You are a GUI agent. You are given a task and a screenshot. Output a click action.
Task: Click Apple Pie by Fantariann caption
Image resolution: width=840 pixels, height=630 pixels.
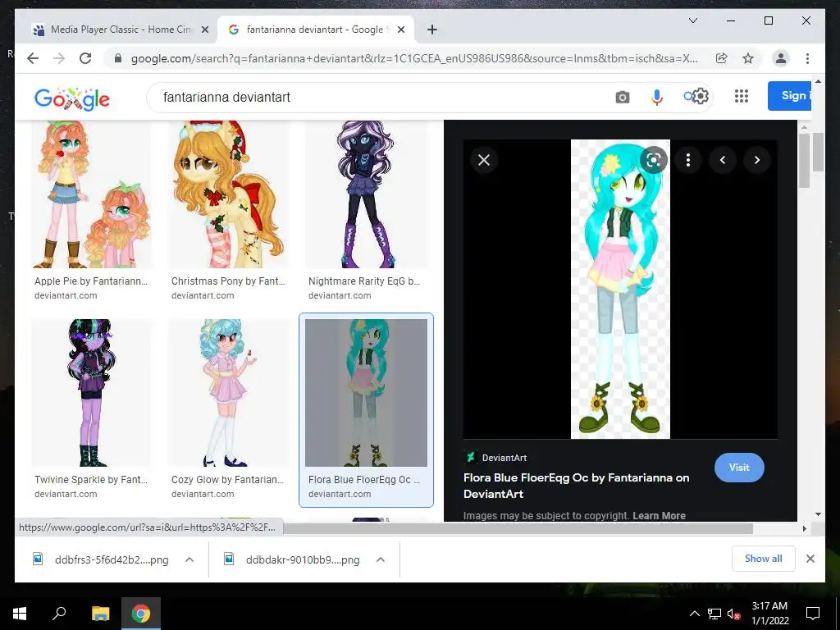[x=90, y=281]
